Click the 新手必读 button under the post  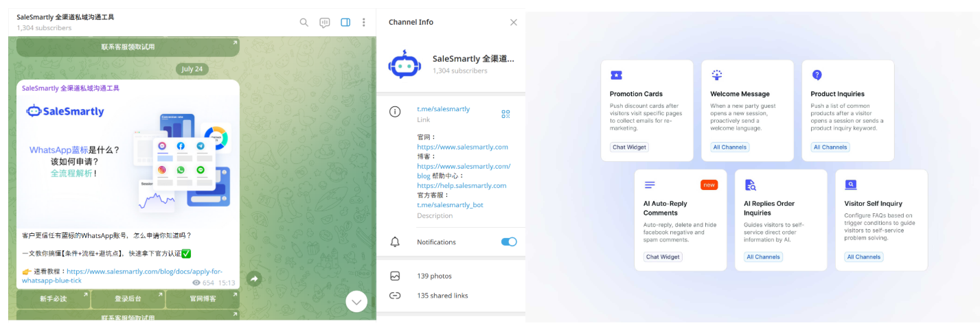coord(53,299)
